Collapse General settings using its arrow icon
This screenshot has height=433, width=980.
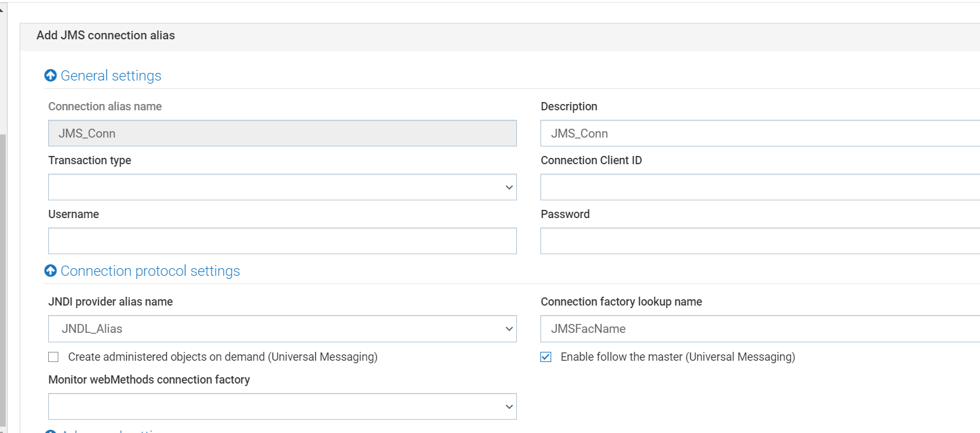coord(51,75)
